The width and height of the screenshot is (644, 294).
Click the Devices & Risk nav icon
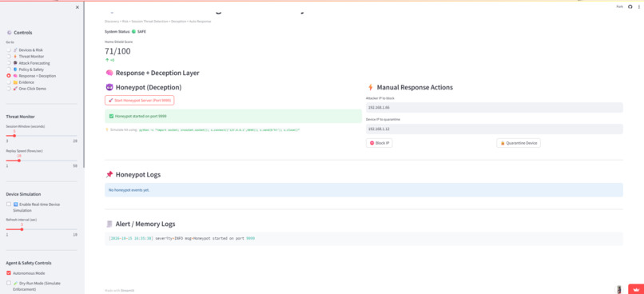tap(16, 50)
